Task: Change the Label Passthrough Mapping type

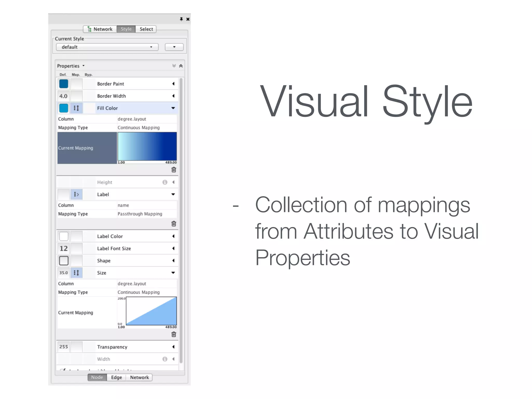Action: [147, 214]
